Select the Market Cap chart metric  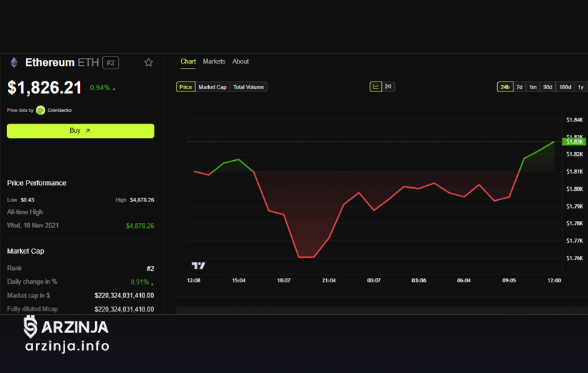212,87
